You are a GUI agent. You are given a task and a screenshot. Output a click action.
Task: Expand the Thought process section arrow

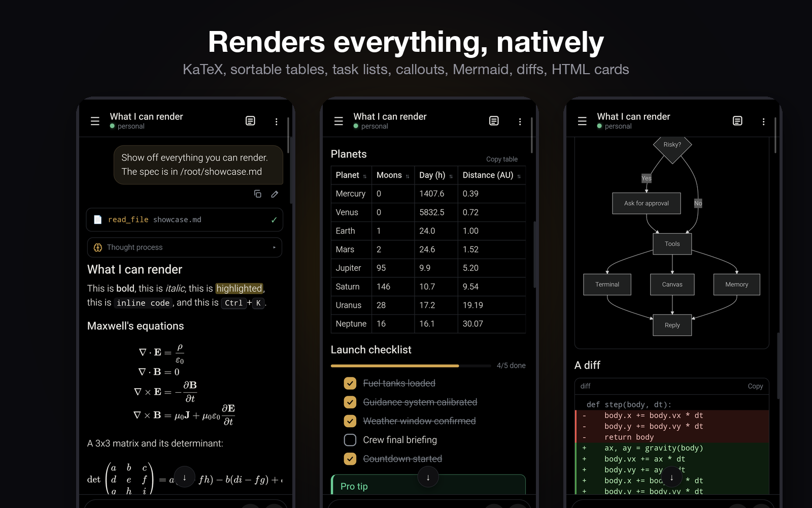pos(274,247)
